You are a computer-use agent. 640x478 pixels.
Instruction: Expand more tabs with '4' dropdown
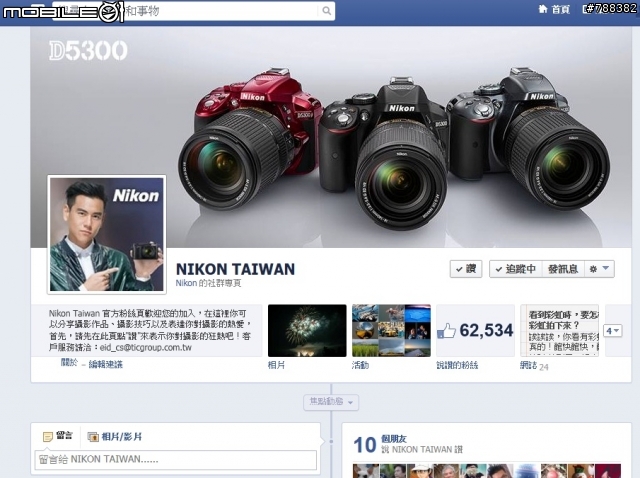(x=612, y=331)
